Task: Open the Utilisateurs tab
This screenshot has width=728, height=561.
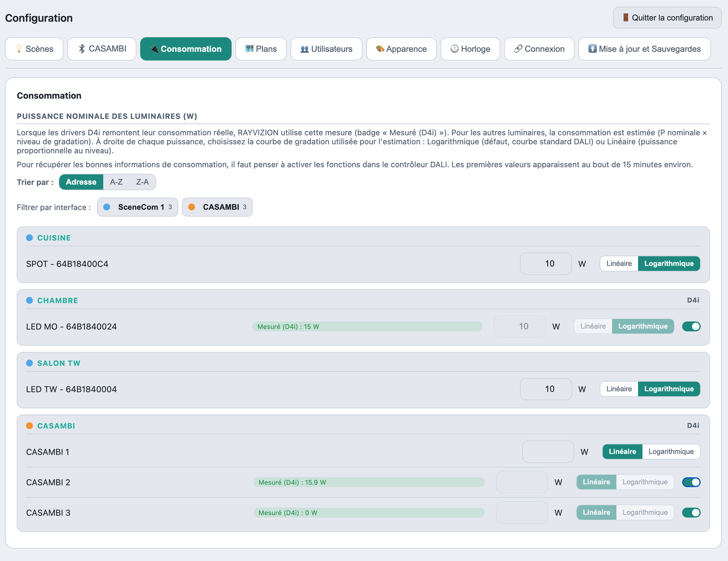Action: tap(326, 49)
